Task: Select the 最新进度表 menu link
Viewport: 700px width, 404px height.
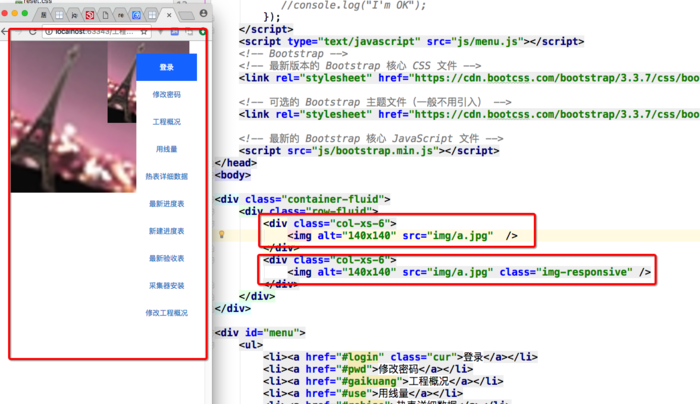Action: [167, 204]
